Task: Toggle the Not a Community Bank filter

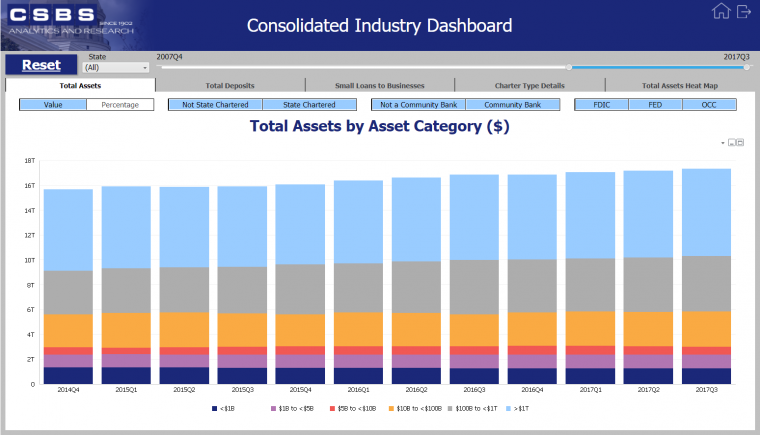Action: point(419,105)
